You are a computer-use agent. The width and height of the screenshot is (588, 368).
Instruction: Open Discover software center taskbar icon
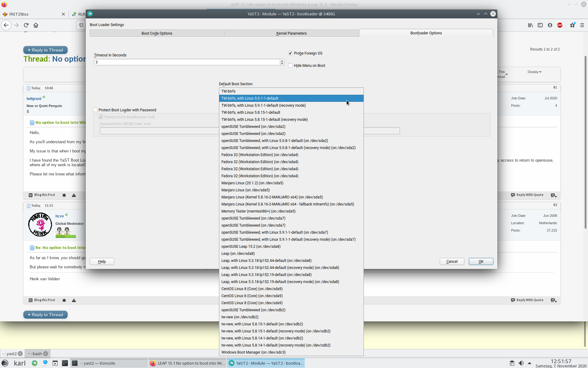45,363
